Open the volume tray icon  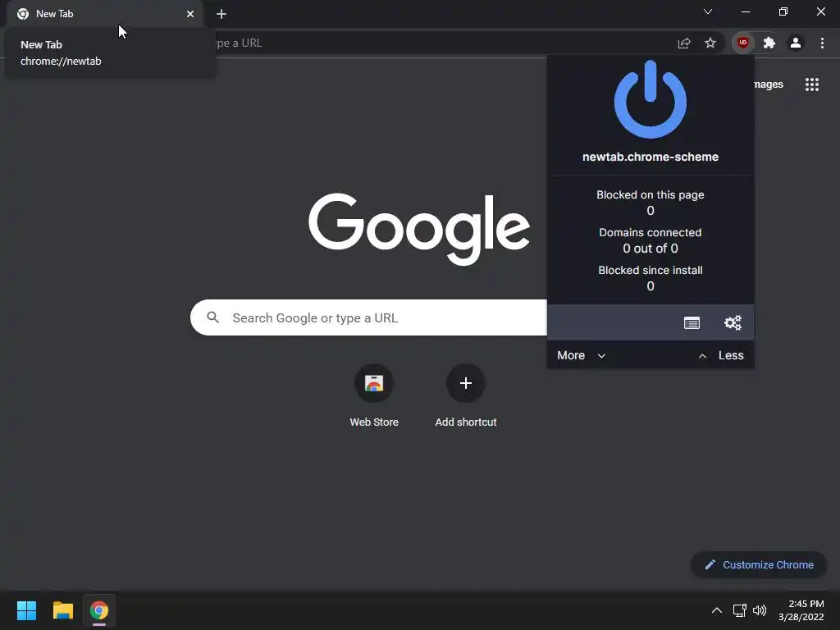click(x=760, y=610)
